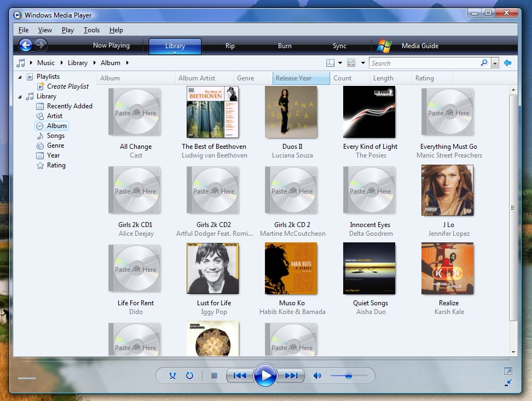
Task: Sort by Release Year column header
Action: 300,78
